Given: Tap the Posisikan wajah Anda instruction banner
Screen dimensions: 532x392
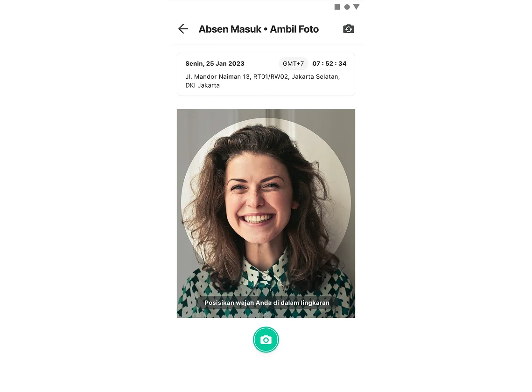Looking at the screenshot, I should (267, 303).
